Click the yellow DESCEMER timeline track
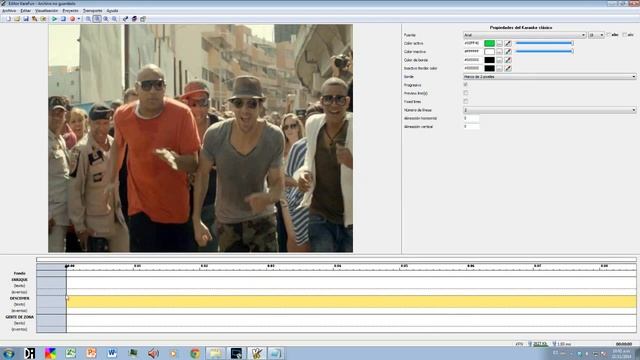640x360 pixels. click(x=351, y=301)
